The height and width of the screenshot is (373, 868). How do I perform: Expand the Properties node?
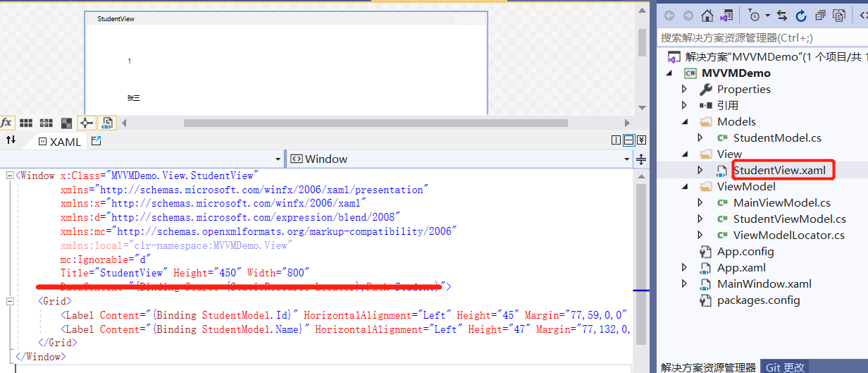click(x=684, y=90)
